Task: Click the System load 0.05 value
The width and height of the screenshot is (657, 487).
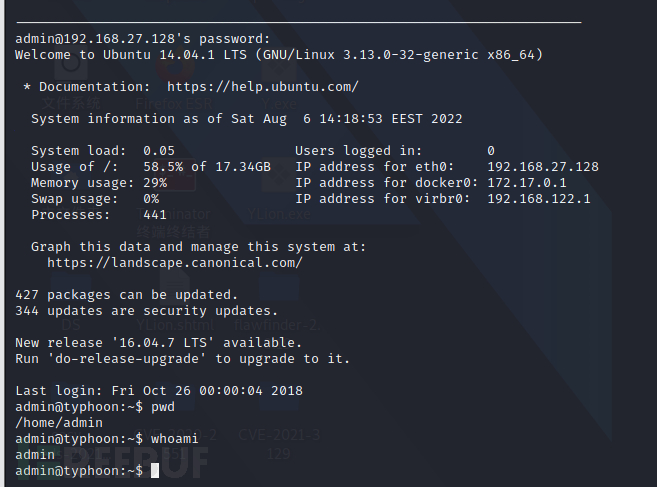Action: coord(159,151)
